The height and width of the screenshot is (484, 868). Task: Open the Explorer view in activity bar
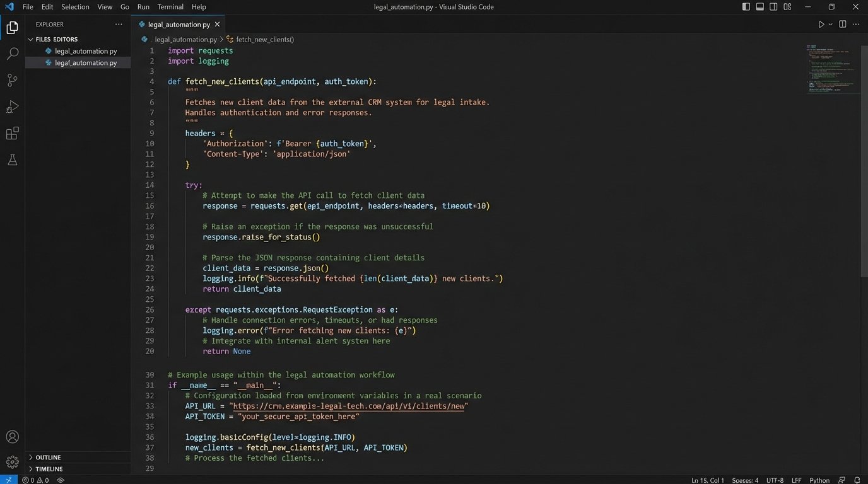click(x=12, y=28)
